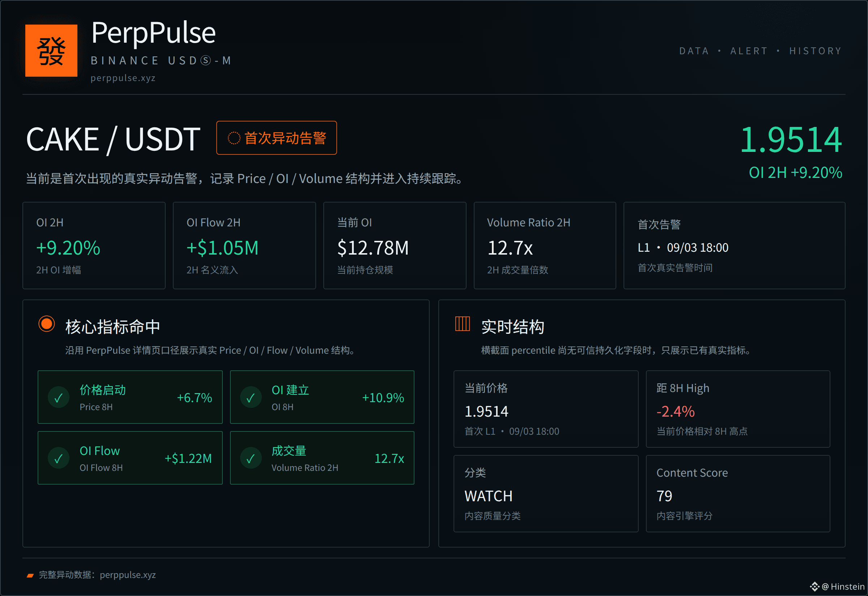Open the perppulse.xyz link under the logo
Viewport: 868px width, 596px height.
click(x=123, y=78)
